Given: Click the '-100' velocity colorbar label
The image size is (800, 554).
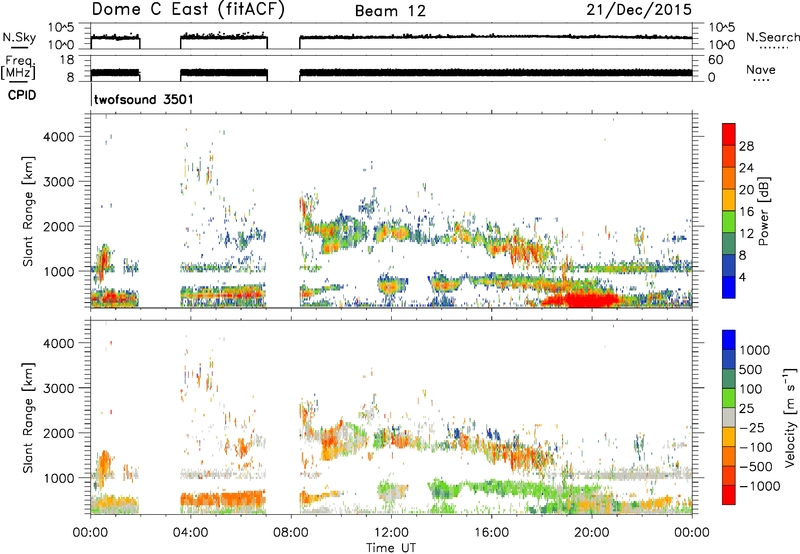Looking at the screenshot, I should click(756, 447).
